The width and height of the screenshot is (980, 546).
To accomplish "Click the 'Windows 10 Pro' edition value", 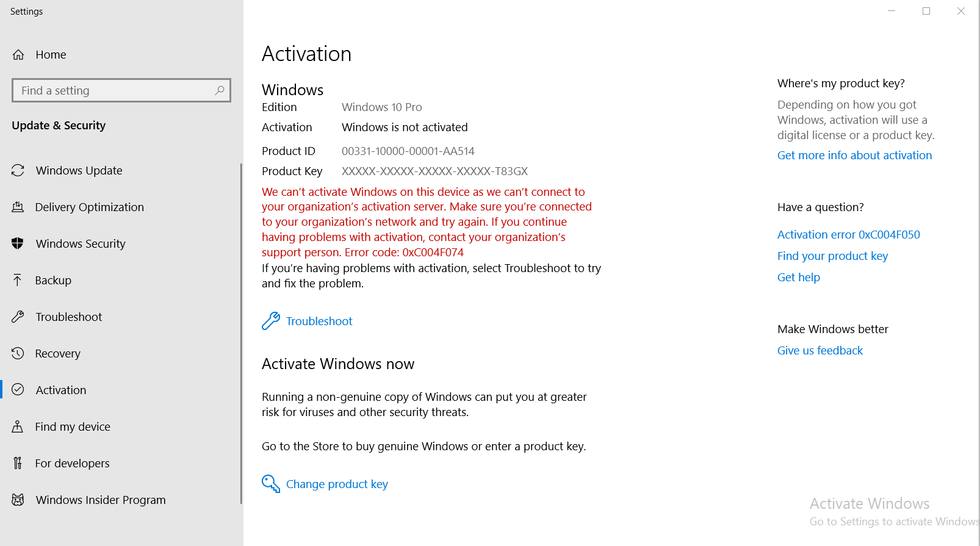I will [381, 107].
